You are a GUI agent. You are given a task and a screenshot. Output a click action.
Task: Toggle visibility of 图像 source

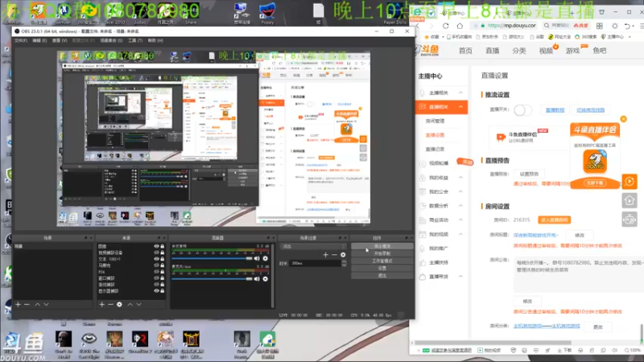click(156, 246)
